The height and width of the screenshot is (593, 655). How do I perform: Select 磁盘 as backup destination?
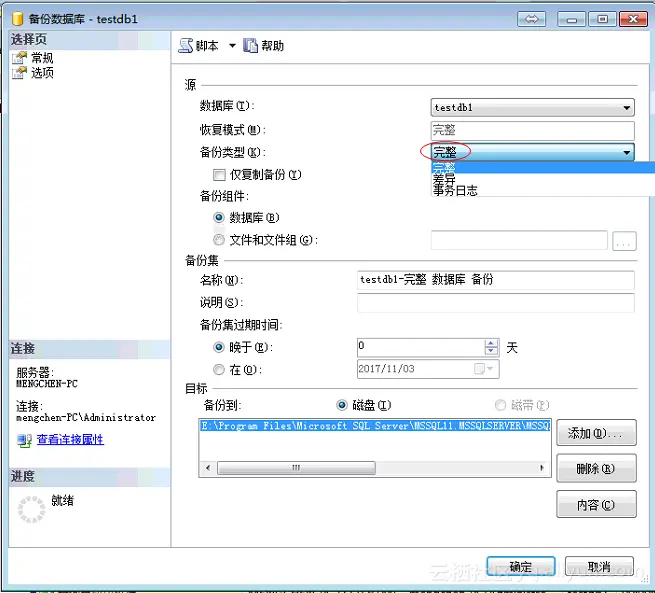coord(342,405)
